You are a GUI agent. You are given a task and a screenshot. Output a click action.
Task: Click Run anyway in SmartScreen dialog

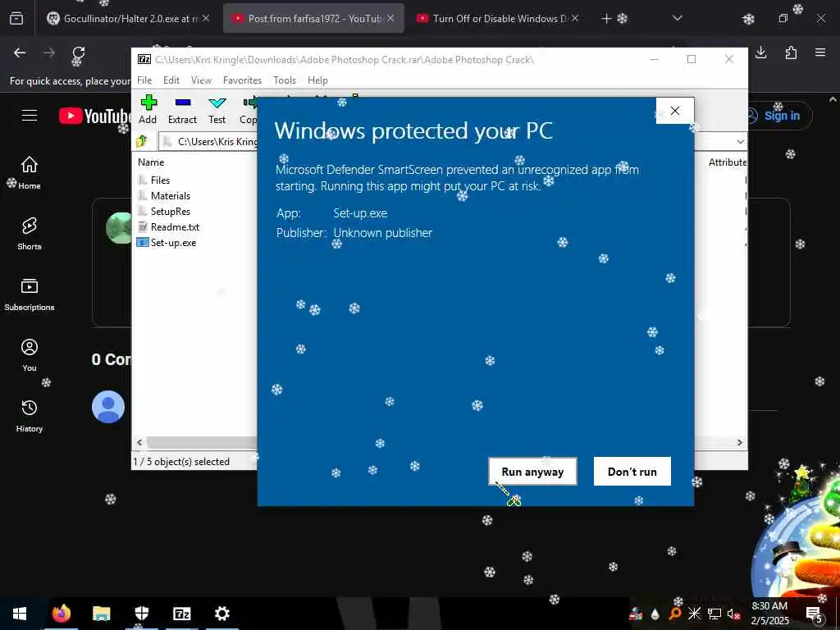click(x=532, y=472)
